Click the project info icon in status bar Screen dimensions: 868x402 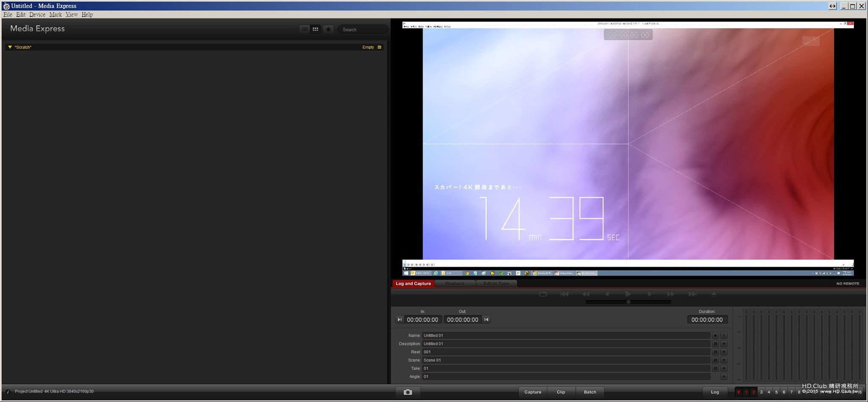(x=8, y=392)
